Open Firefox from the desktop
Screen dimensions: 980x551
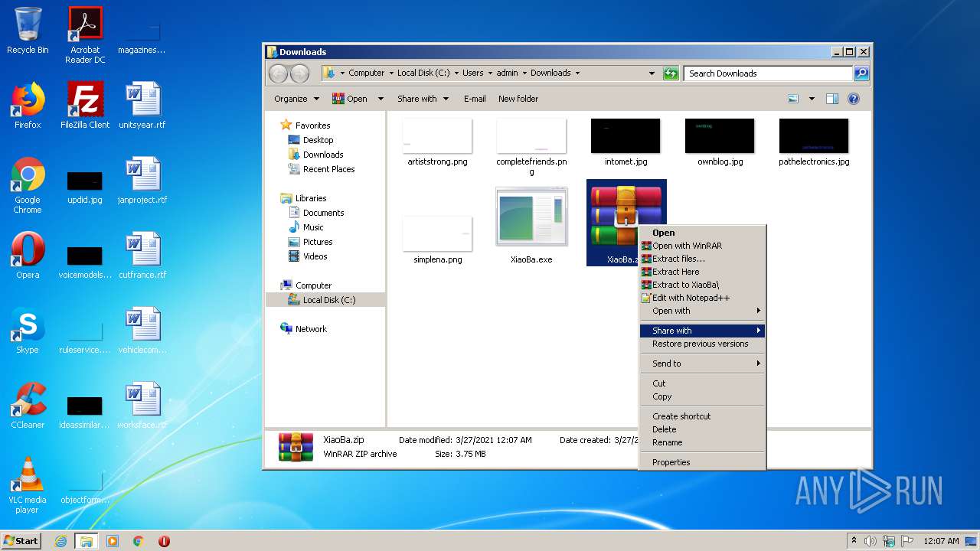pyautogui.click(x=28, y=106)
